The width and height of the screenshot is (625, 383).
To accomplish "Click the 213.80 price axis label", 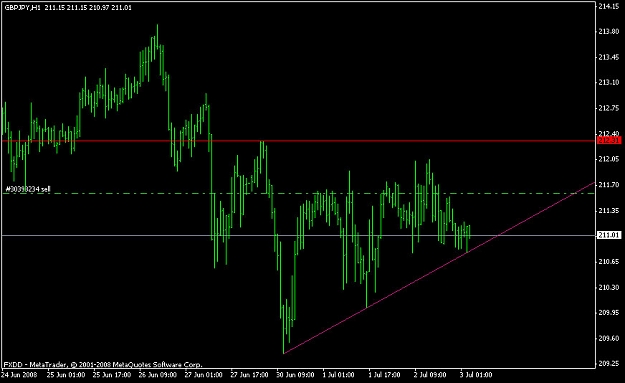I will tap(609, 31).
